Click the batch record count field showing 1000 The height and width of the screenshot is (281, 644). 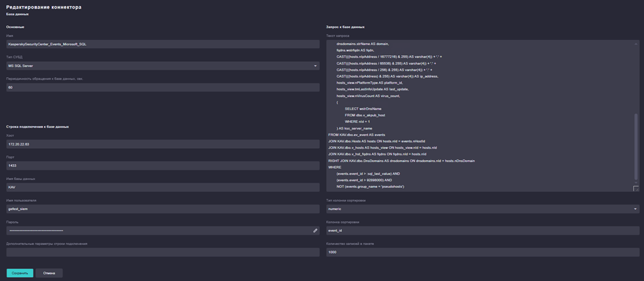(x=482, y=252)
